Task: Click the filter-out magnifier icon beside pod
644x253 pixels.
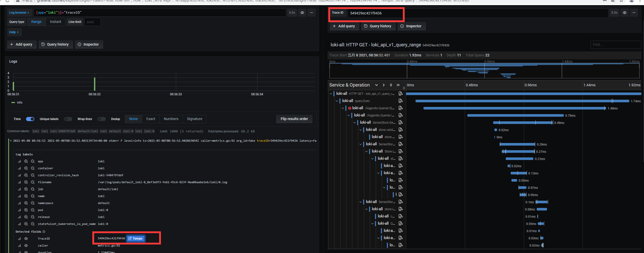Action: [33, 210]
